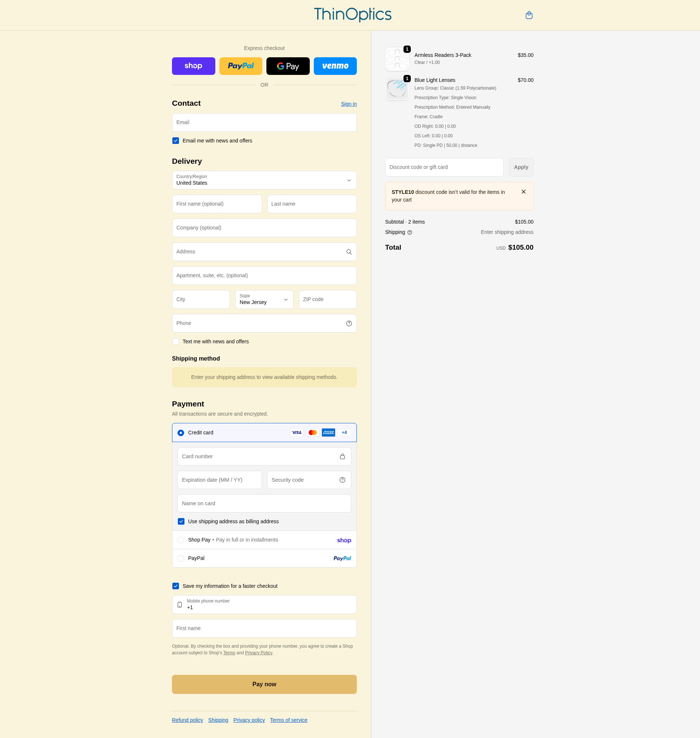
Task: Click the Blue Light Lenses product thumbnail
Action: 396,89
